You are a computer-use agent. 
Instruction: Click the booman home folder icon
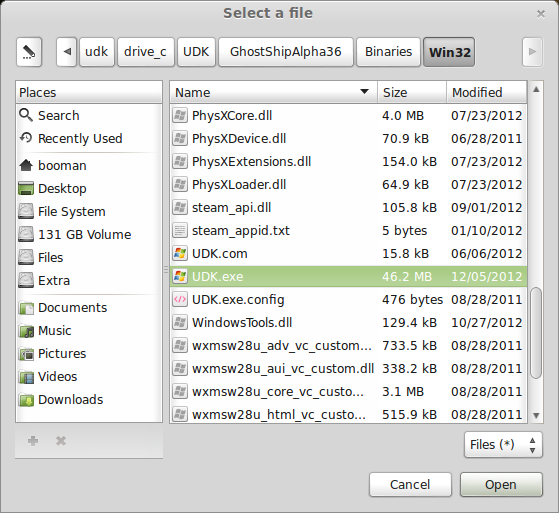point(26,165)
